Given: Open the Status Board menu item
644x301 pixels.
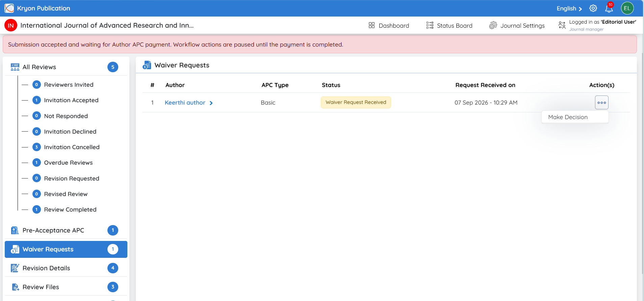Looking at the screenshot, I should (449, 26).
